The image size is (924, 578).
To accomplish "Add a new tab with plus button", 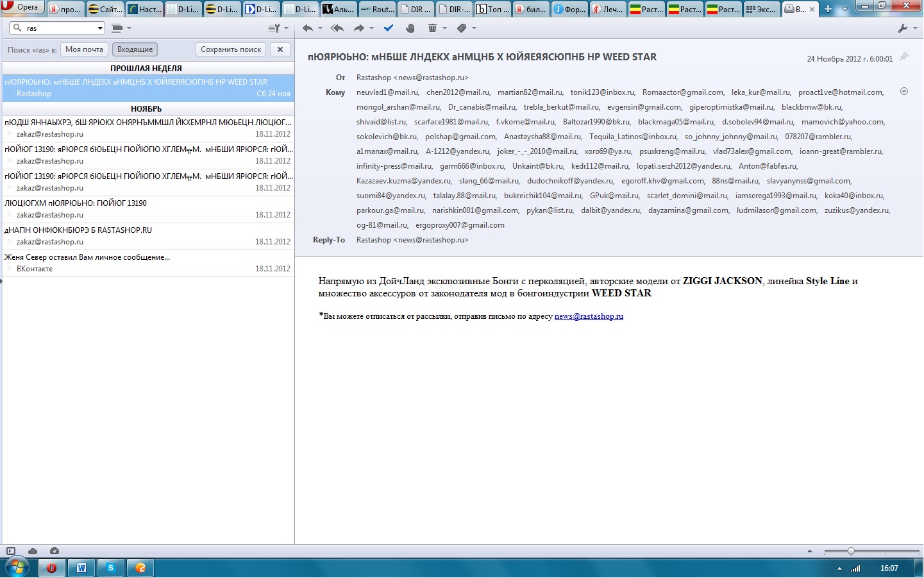I will pyautogui.click(x=828, y=9).
